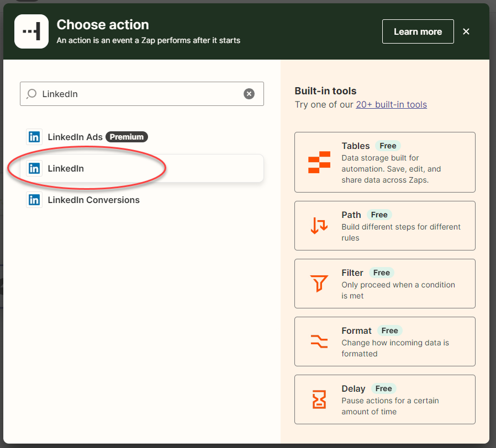Click the Free badge beside Filter
496x448 pixels.
pos(382,273)
